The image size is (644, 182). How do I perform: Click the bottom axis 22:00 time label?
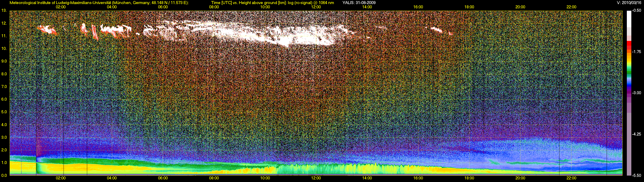(571, 178)
